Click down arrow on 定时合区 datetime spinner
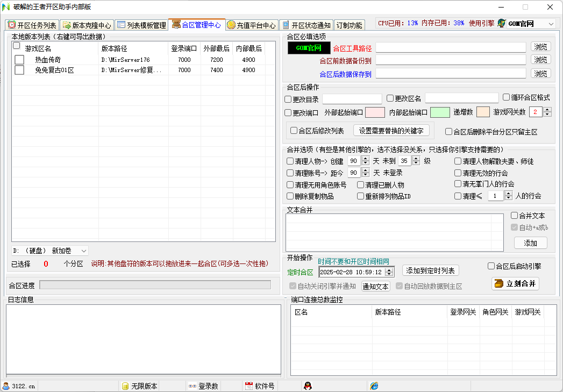 (x=389, y=274)
